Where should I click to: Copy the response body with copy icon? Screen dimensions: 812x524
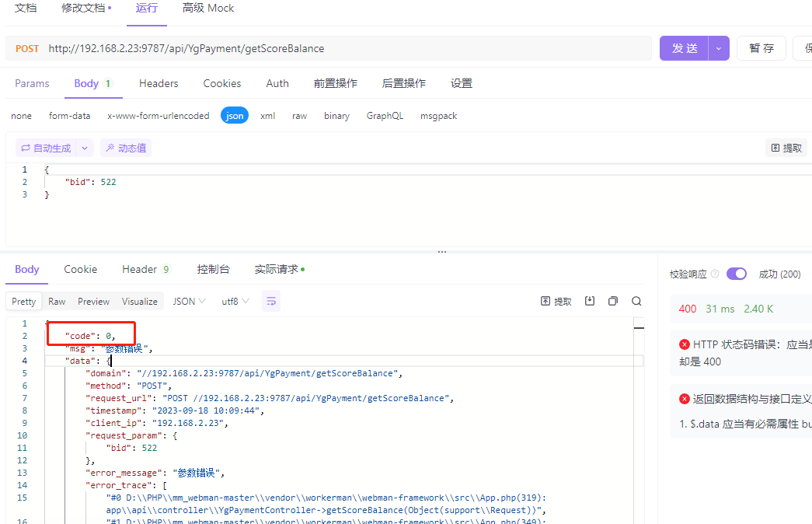(x=613, y=301)
